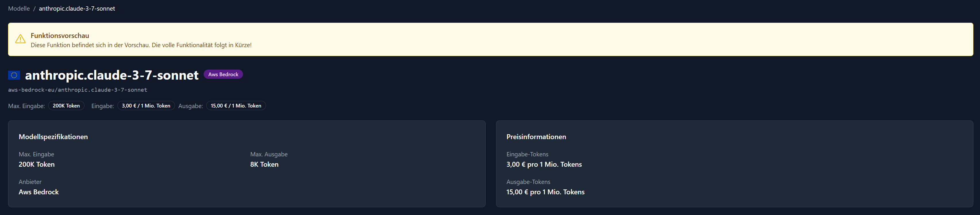Click the 200K Token value under Max. Eingabe
The image size is (980, 215).
36,164
